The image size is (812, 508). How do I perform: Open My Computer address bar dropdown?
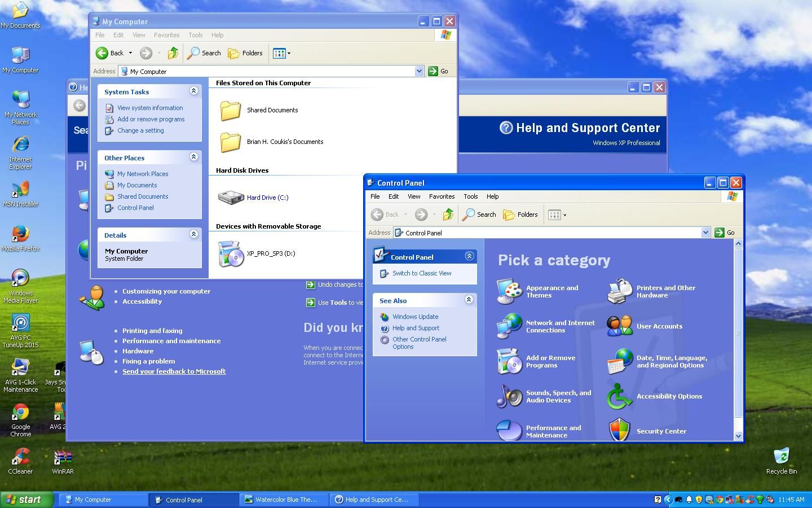419,71
